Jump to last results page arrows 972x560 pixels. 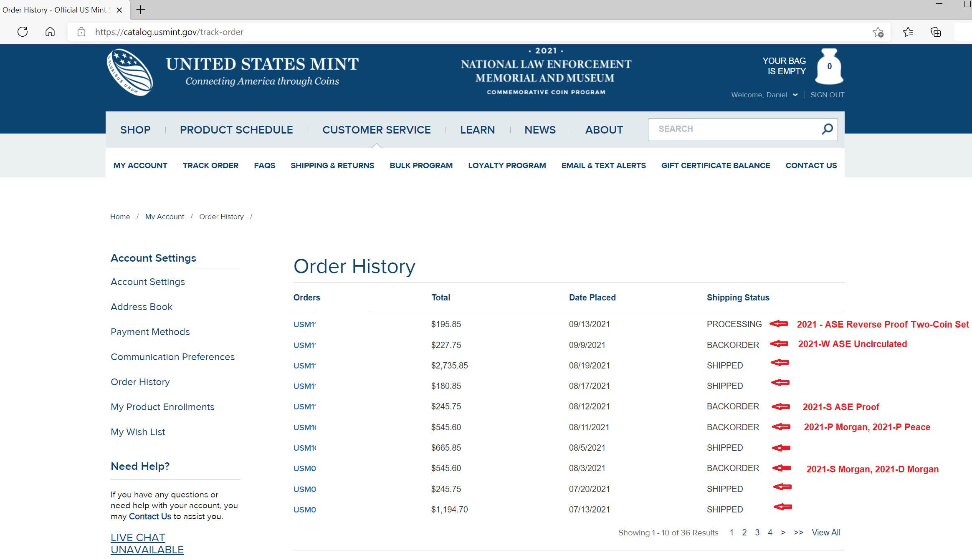(798, 532)
